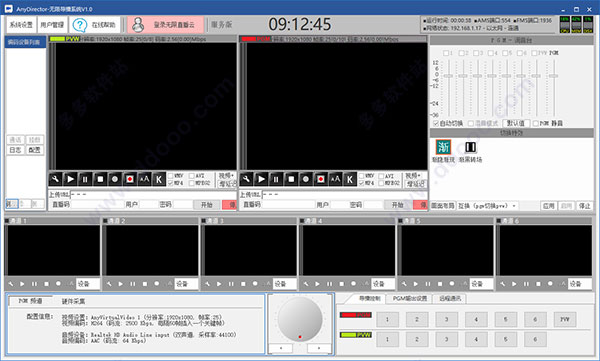
Task: Open channel 2 设备 device dropdown
Action: tap(186, 284)
